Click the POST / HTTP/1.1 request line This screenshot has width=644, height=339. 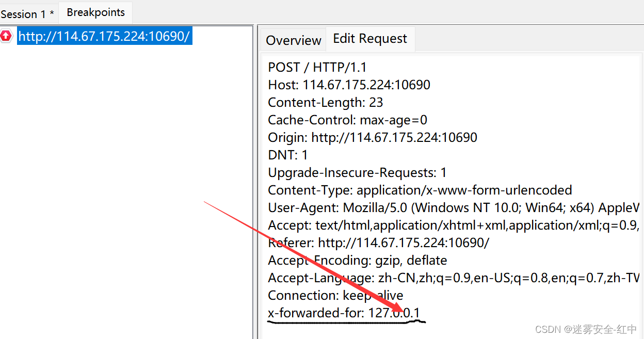(x=317, y=68)
